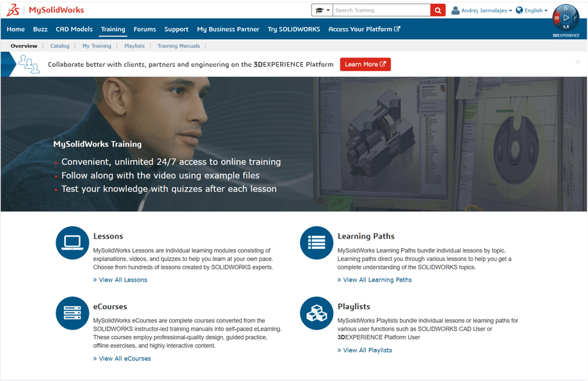The image size is (588, 381).
Task: Click the Learning Paths list icon
Action: point(316,242)
